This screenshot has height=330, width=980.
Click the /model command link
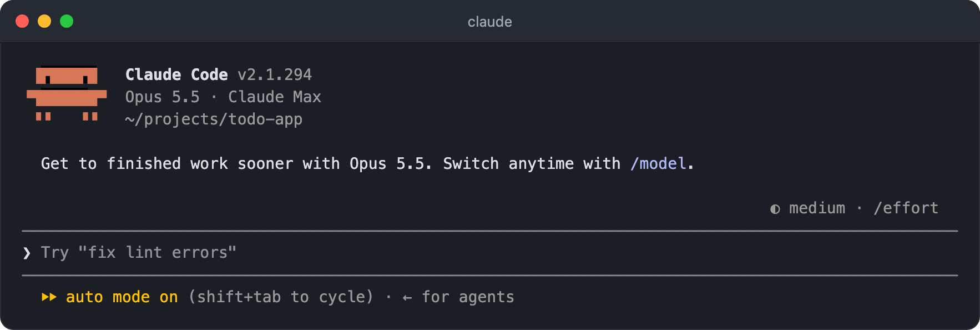658,163
